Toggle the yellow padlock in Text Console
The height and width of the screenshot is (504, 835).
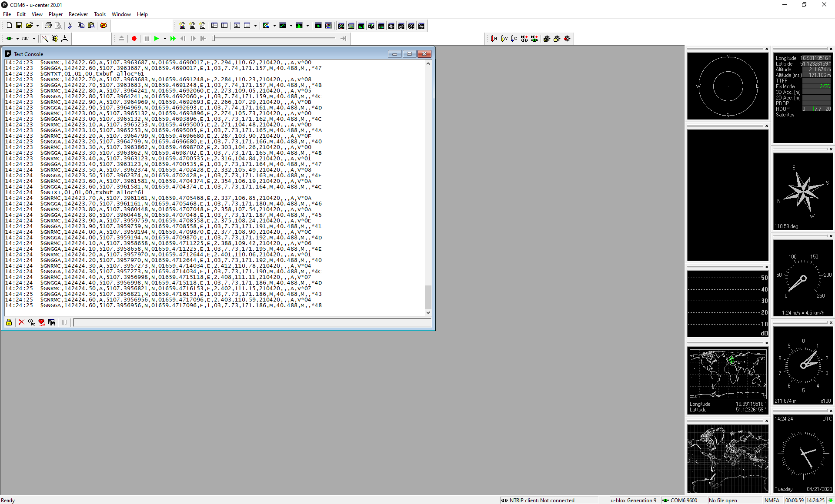[9, 322]
